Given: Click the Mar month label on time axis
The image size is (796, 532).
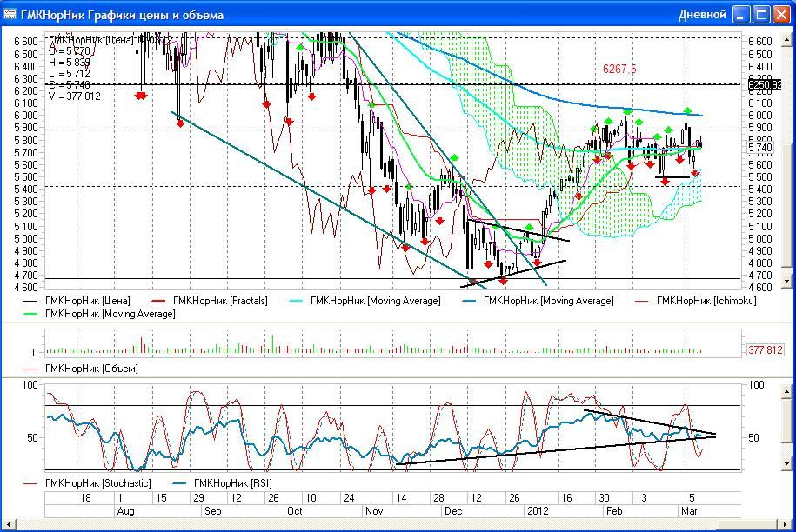Looking at the screenshot, I should (x=689, y=510).
